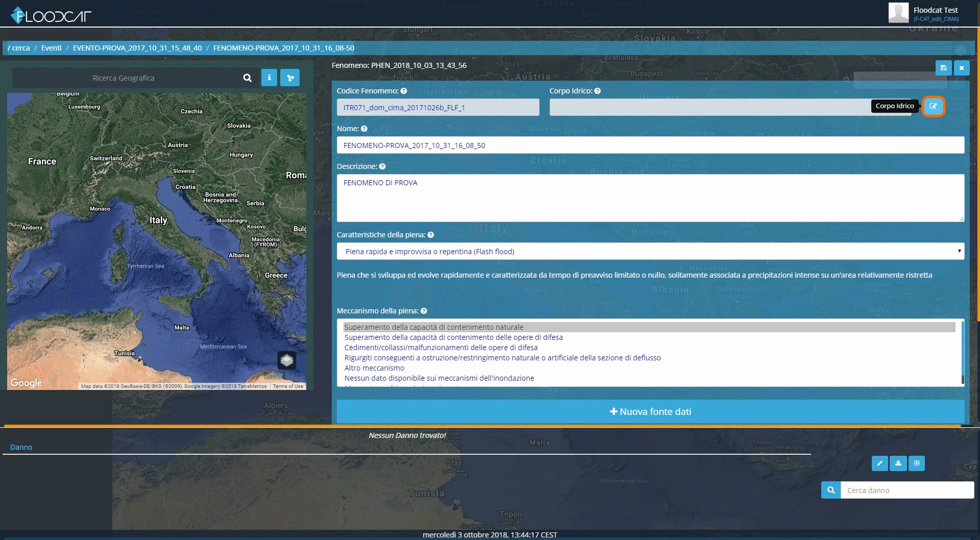Open the Caratteristiche della piena dropdown
980x540 pixels.
pyautogui.click(x=650, y=251)
